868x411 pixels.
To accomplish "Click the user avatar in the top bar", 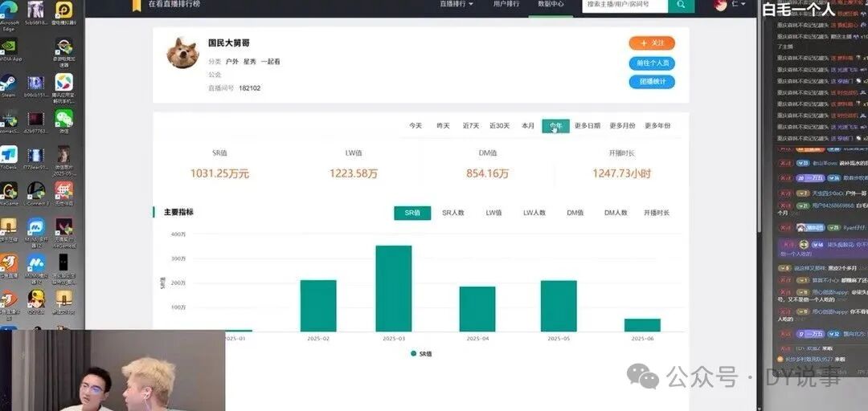I will pos(720,5).
